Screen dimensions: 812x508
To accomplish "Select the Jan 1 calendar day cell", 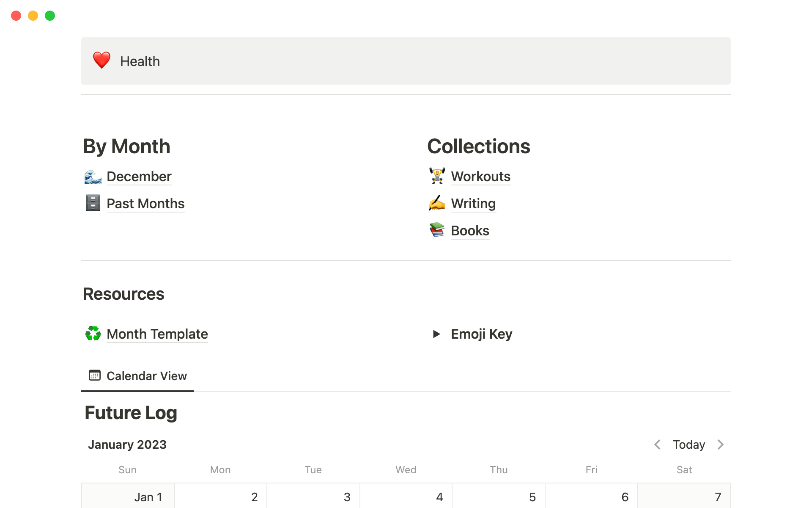I will tap(128, 496).
